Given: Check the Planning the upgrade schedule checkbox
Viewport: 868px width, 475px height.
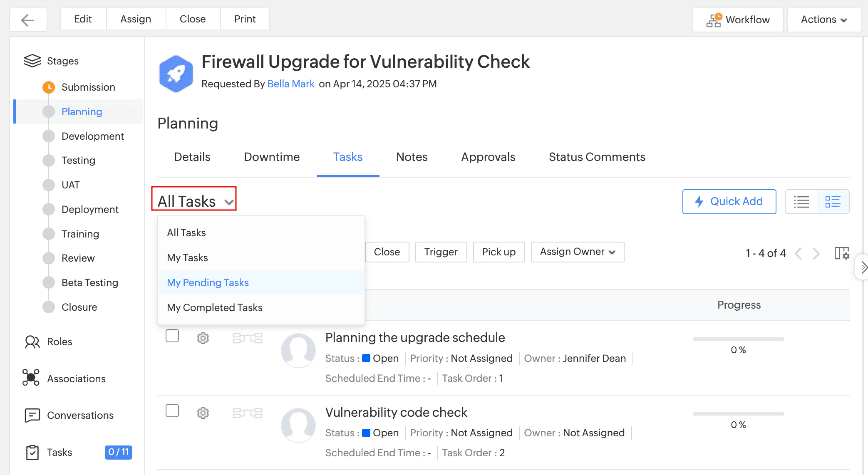Looking at the screenshot, I should [172, 336].
